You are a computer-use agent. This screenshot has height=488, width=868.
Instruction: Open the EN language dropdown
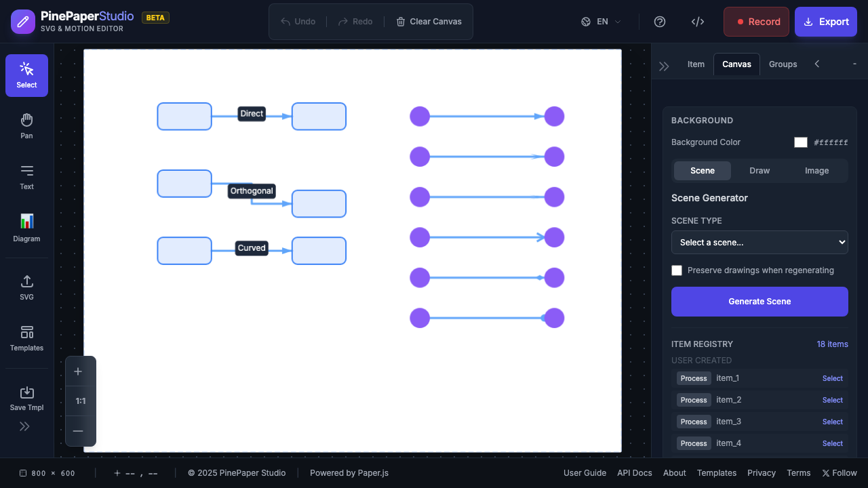pyautogui.click(x=601, y=21)
